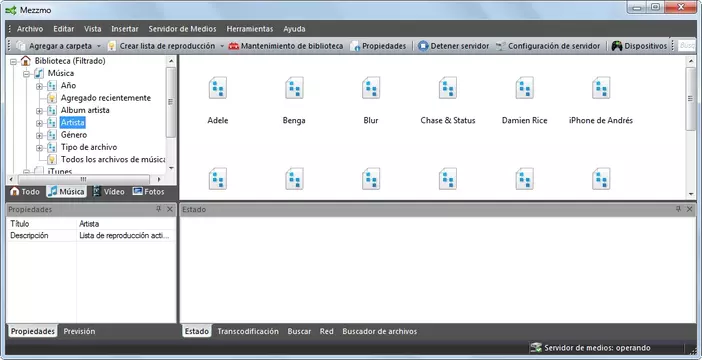The image size is (702, 360).
Task: Select the Video filter tab
Action: point(108,192)
